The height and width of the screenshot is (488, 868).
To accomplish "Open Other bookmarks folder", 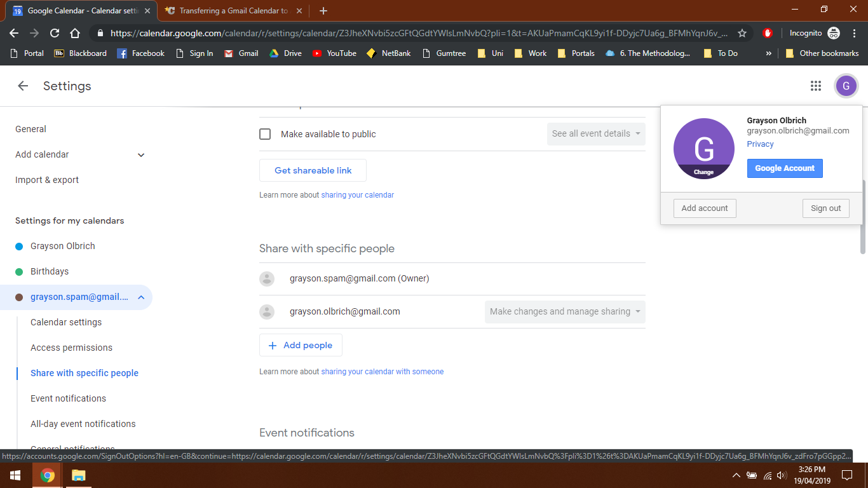I will coord(822,53).
